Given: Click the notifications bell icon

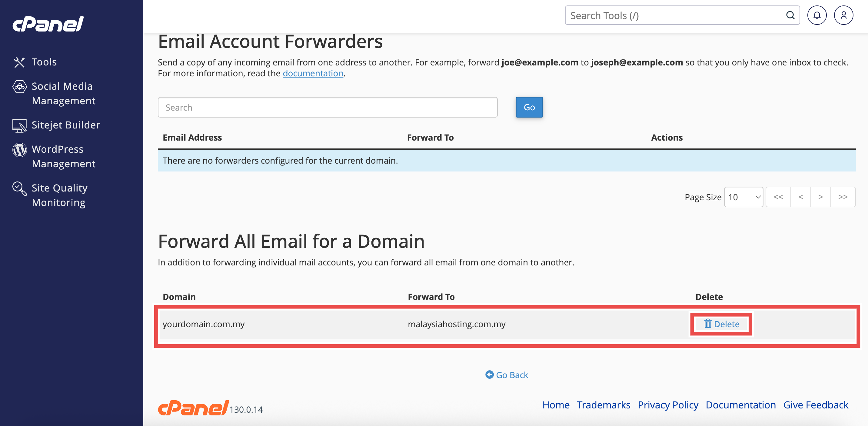Looking at the screenshot, I should click(816, 15).
